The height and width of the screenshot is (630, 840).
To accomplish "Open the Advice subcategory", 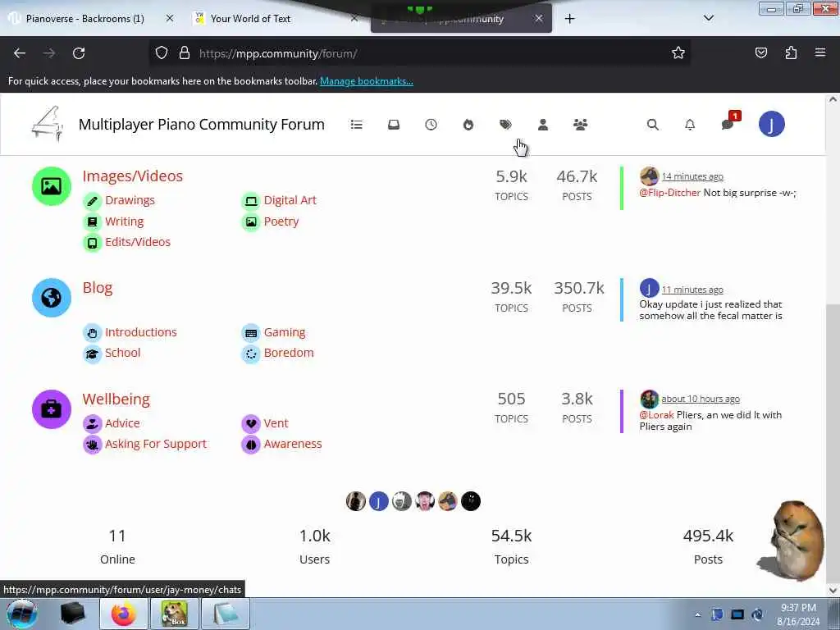I will click(122, 423).
